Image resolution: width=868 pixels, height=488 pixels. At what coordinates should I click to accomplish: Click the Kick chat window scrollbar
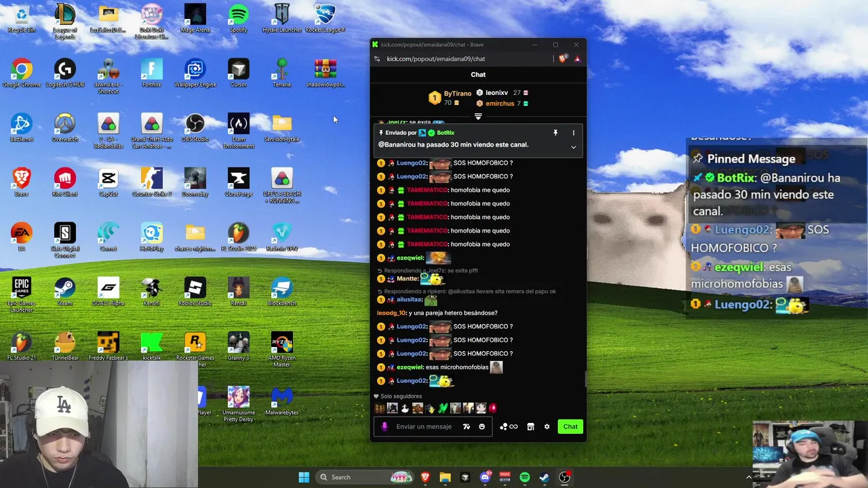[x=585, y=380]
